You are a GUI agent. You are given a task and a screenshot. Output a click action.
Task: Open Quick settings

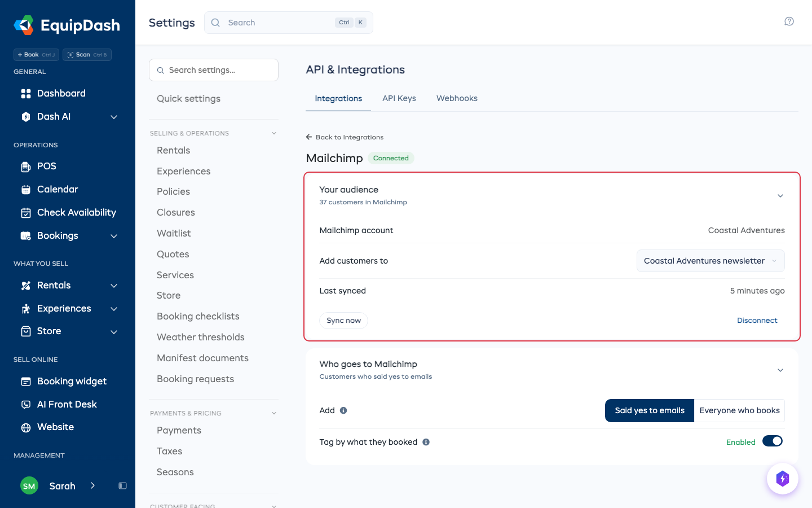(x=188, y=99)
